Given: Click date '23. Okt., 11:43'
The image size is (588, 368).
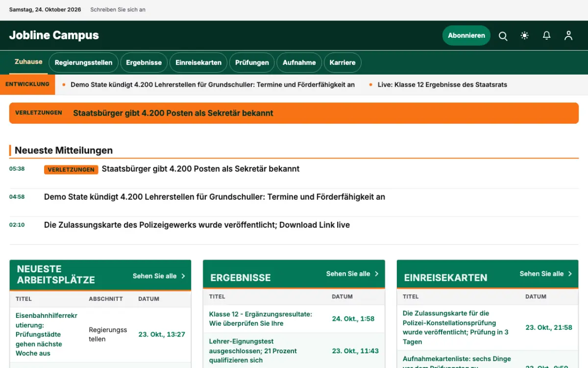Looking at the screenshot, I should pyautogui.click(x=356, y=351).
